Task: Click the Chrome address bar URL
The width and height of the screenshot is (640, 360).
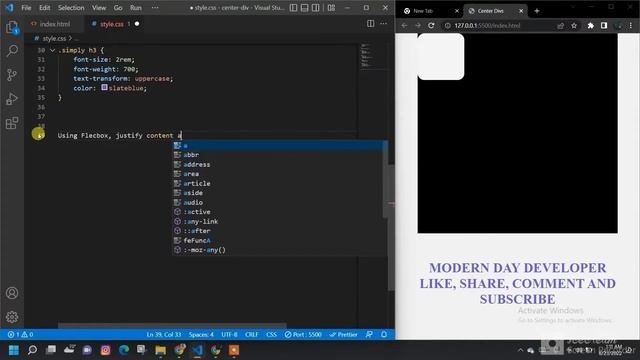Action: (x=487, y=25)
